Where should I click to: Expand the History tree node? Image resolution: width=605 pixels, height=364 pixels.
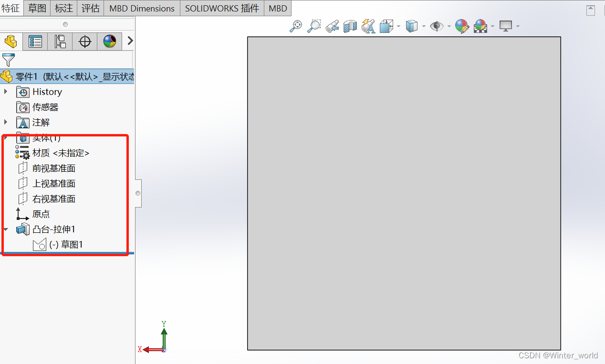coord(5,92)
